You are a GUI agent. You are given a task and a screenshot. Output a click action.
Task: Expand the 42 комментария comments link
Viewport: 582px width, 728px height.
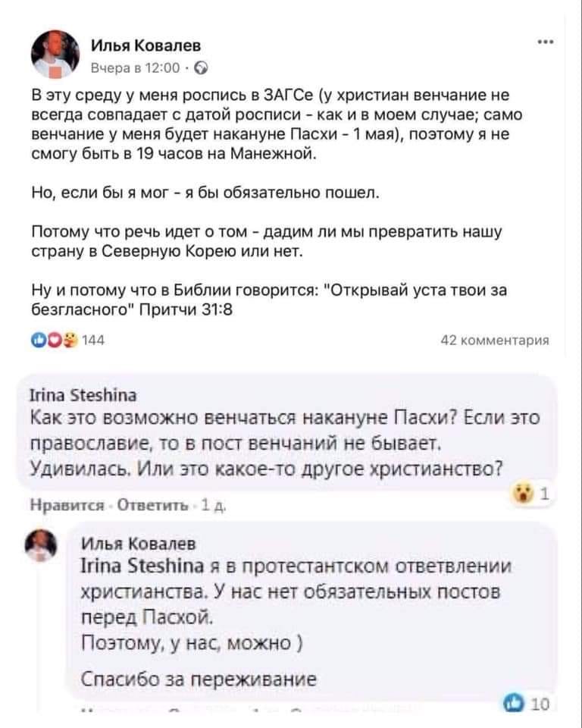click(x=495, y=340)
